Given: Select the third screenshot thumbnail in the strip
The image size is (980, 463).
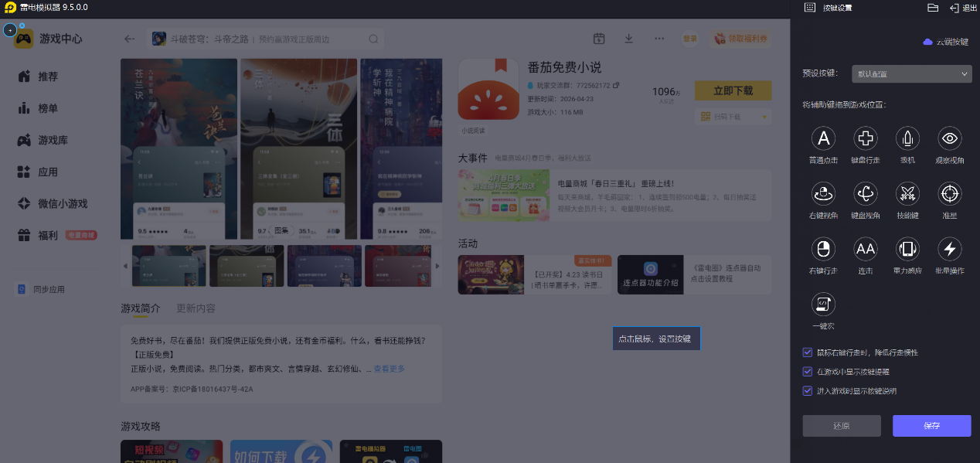Looking at the screenshot, I should (325, 266).
